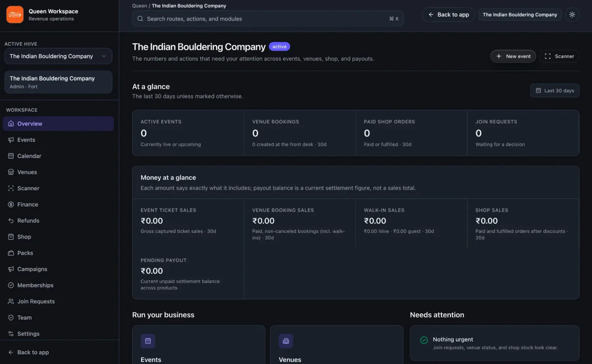Click the Join Requests stat card

523,133
